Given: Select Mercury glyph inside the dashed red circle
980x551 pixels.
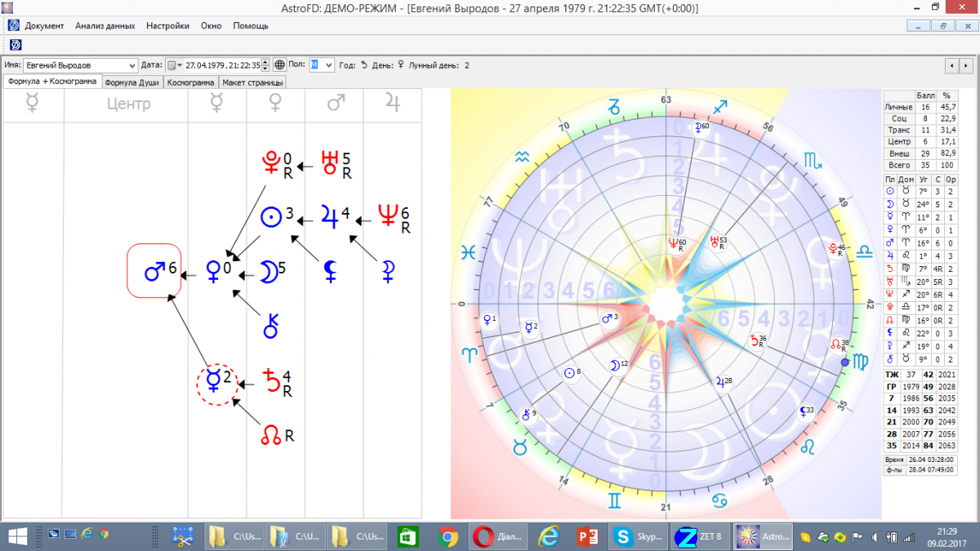Looking at the screenshot, I should [213, 380].
